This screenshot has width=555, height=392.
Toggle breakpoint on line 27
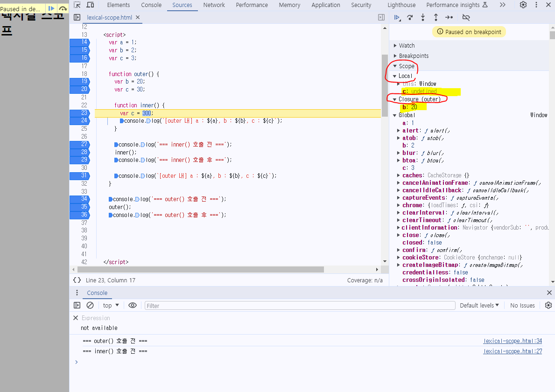tap(80, 144)
